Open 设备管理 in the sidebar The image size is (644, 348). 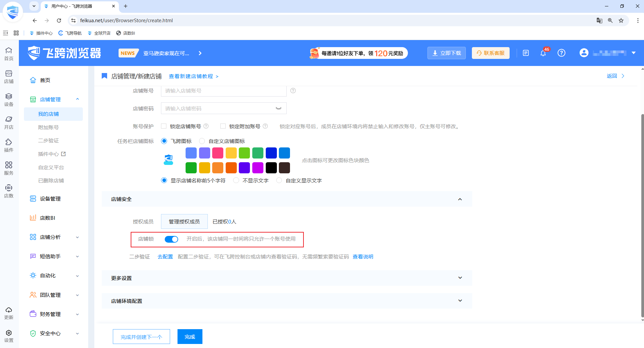click(x=50, y=199)
